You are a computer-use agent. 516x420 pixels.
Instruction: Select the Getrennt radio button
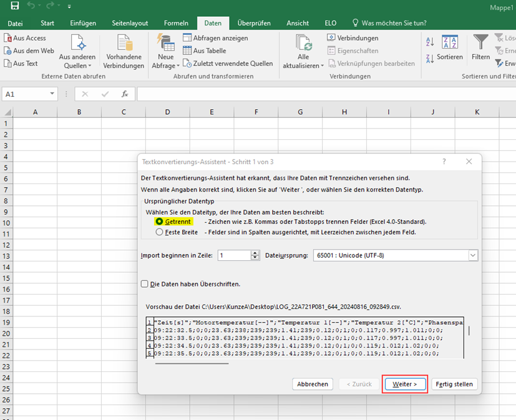(160, 222)
